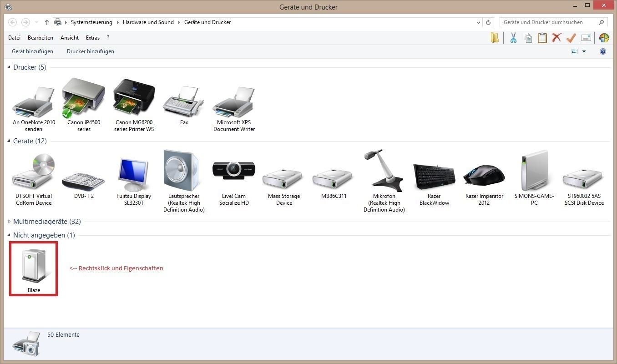
Task: Collapse the Geräte (12) group
Action: click(x=9, y=141)
